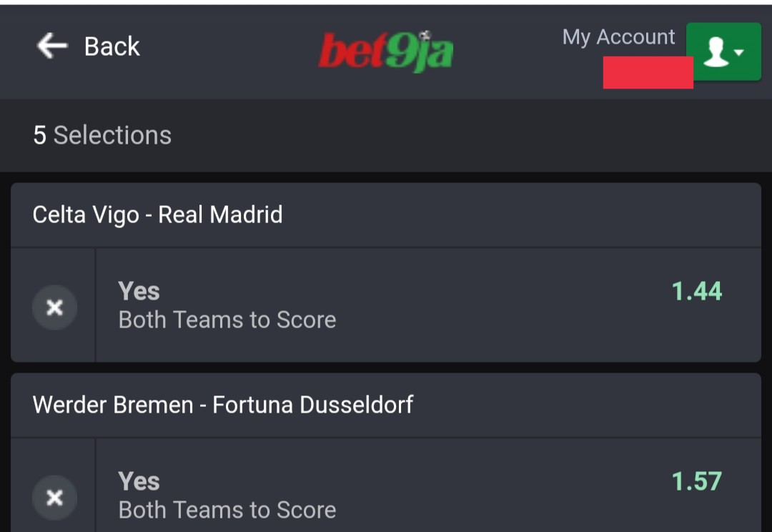Screen dimensions: 772x532
Task: Remove the Celta Vigo - Real Madrid selection
Action: (x=54, y=307)
